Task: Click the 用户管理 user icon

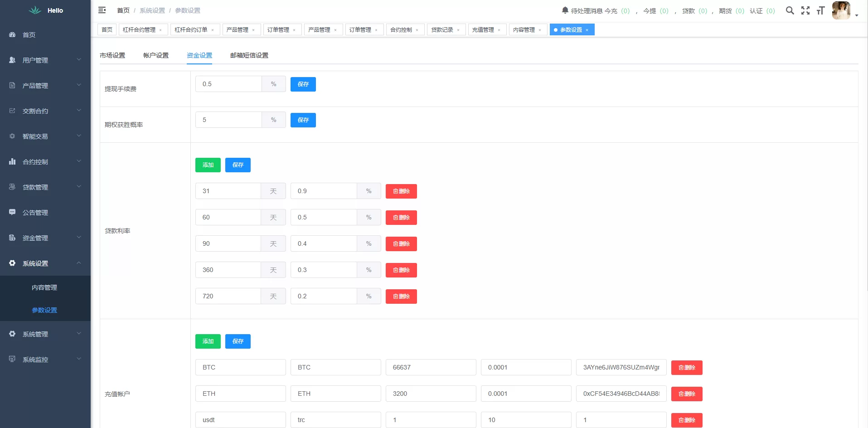Action: pos(12,60)
